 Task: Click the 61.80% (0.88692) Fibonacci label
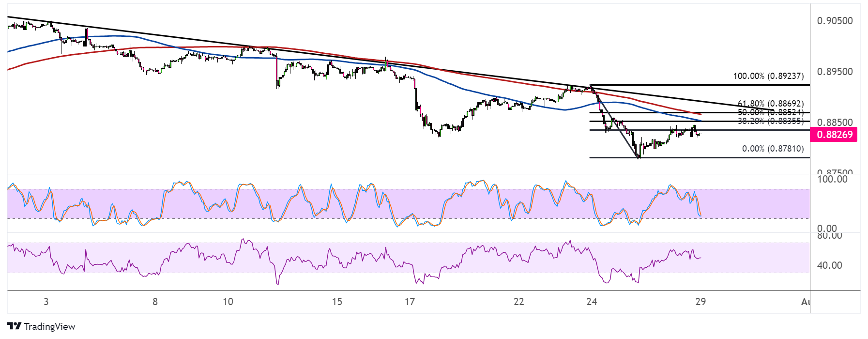(x=771, y=103)
